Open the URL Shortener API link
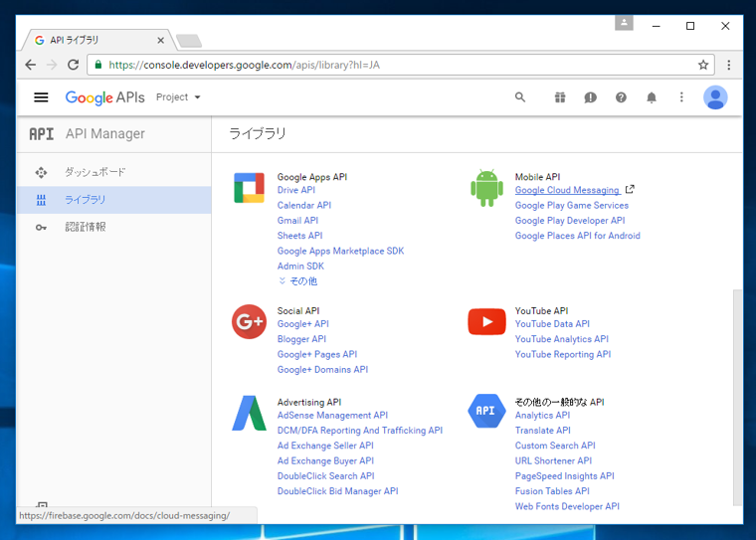Viewport: 756px width, 540px height. (553, 460)
